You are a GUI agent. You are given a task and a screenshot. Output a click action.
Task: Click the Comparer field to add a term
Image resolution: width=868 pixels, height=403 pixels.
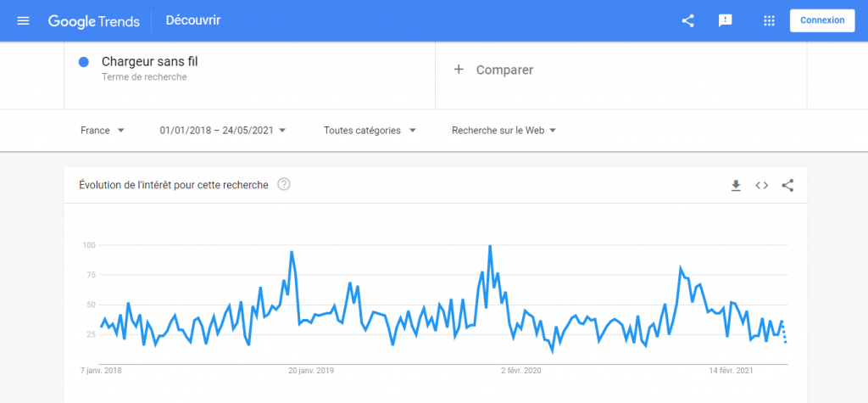(504, 70)
